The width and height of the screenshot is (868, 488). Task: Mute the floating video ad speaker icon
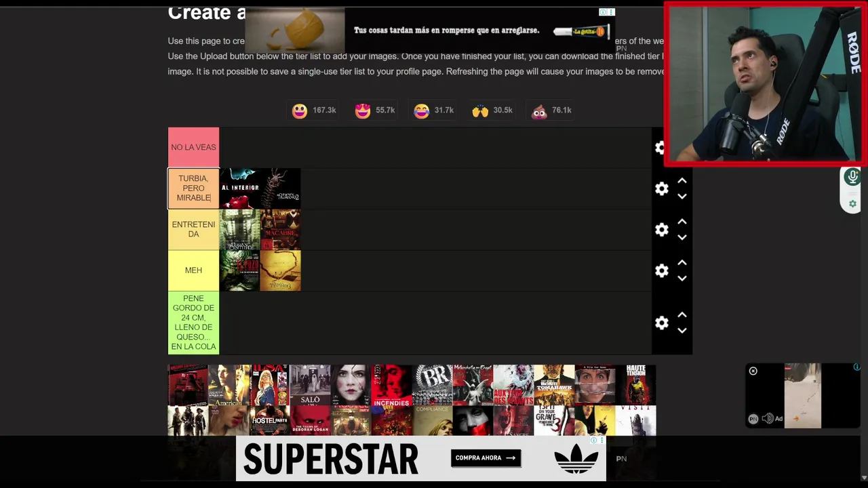click(767, 419)
